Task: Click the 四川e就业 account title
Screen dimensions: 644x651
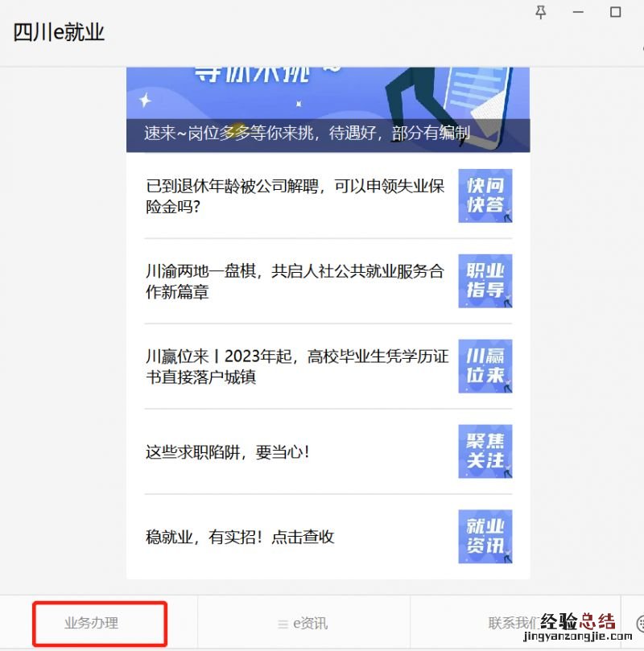Action: [59, 32]
